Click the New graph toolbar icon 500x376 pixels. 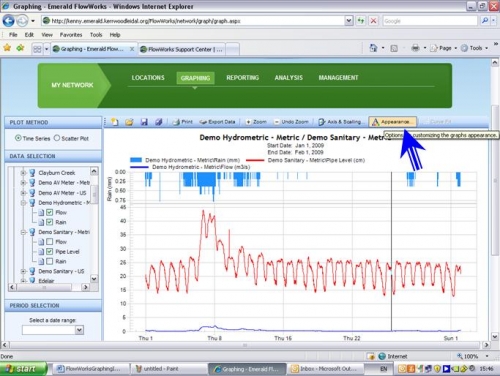(x=115, y=122)
